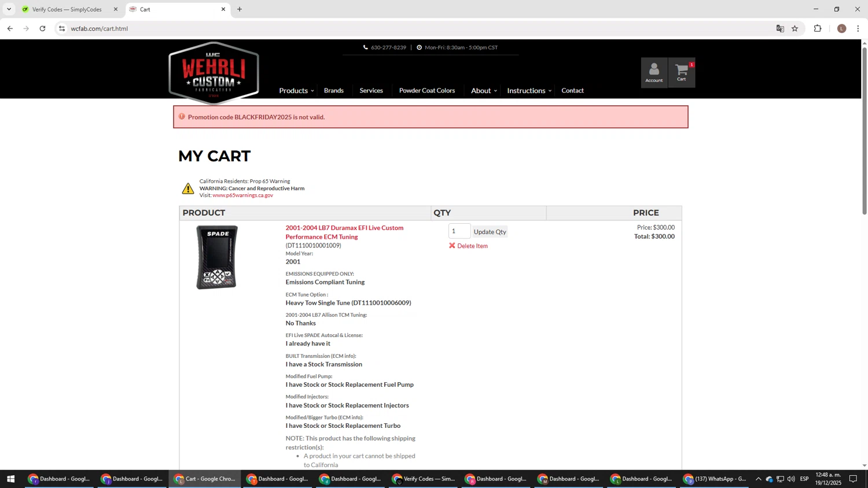The height and width of the screenshot is (488, 868).
Task: Open the Windows Start button
Action: 10,479
